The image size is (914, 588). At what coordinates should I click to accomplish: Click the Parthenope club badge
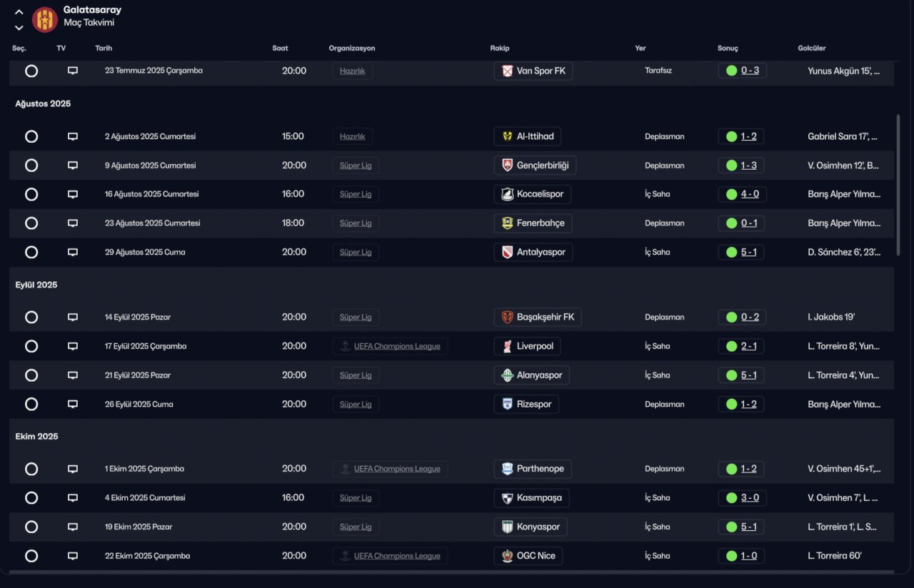pyautogui.click(x=507, y=469)
